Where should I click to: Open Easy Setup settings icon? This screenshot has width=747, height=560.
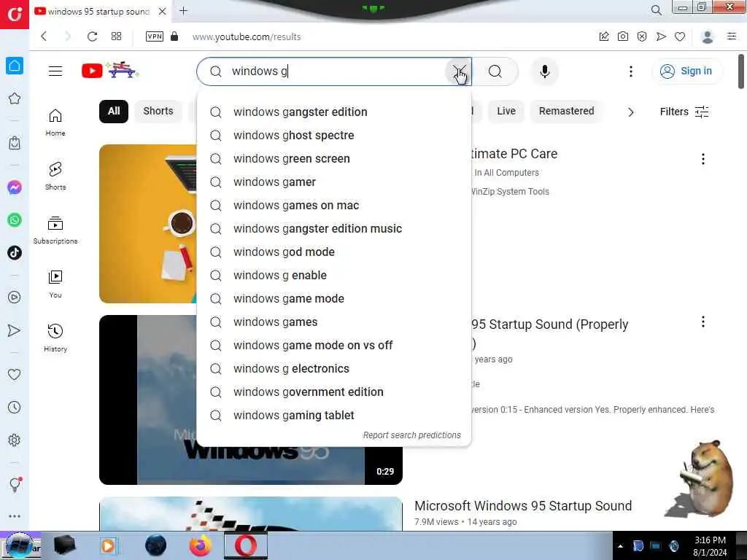tap(732, 36)
